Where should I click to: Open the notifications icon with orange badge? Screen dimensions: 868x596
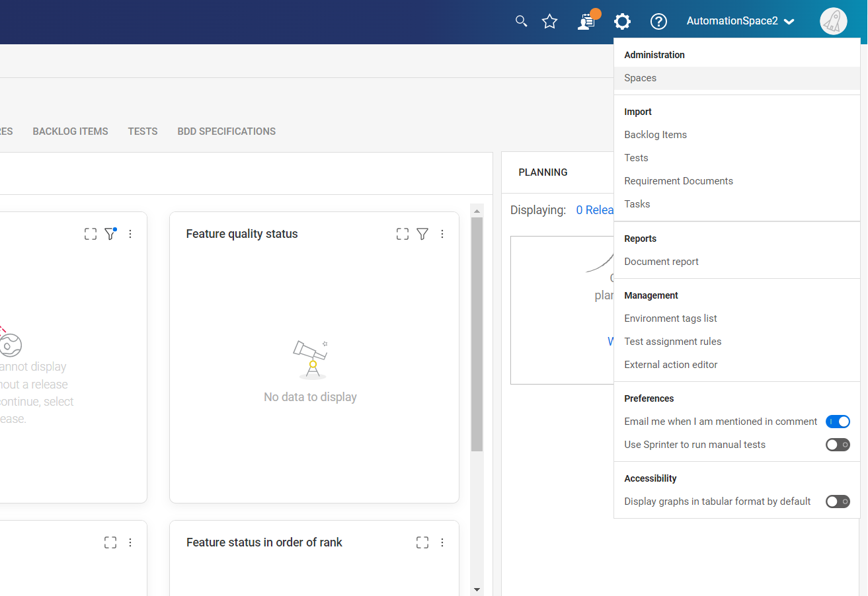click(x=586, y=21)
